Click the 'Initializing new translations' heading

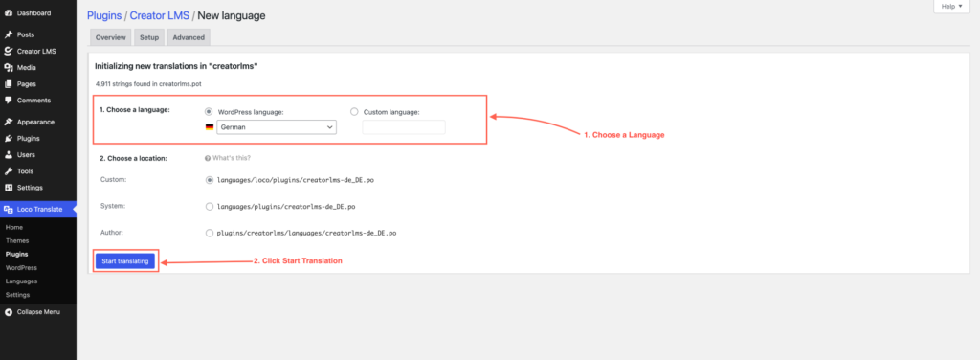176,66
